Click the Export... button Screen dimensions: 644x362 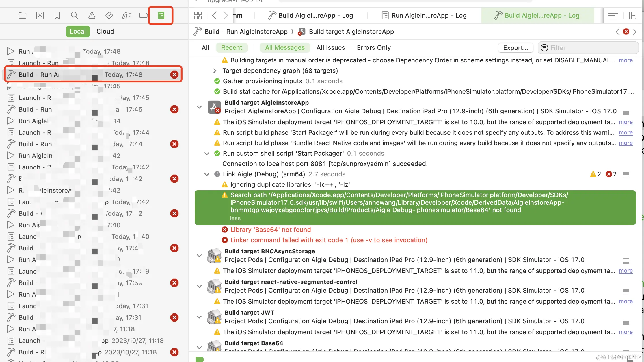515,48
